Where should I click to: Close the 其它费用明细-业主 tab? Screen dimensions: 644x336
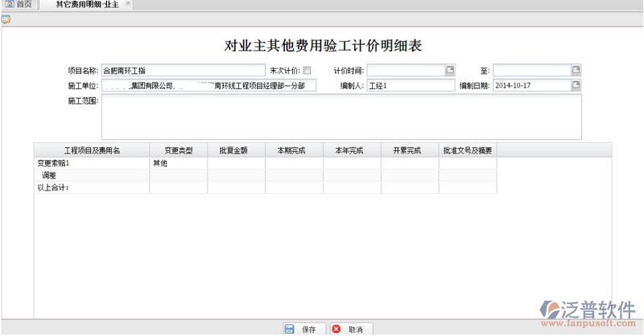[x=129, y=4]
